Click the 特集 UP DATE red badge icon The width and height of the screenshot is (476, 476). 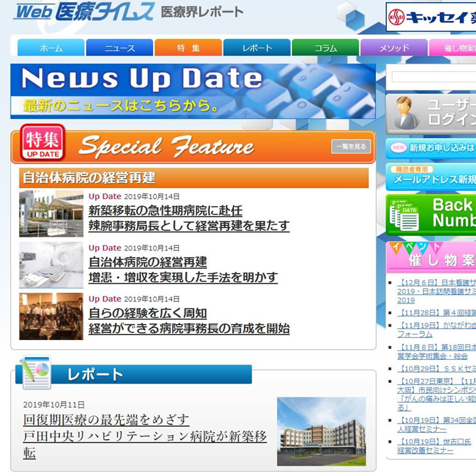pos(42,142)
